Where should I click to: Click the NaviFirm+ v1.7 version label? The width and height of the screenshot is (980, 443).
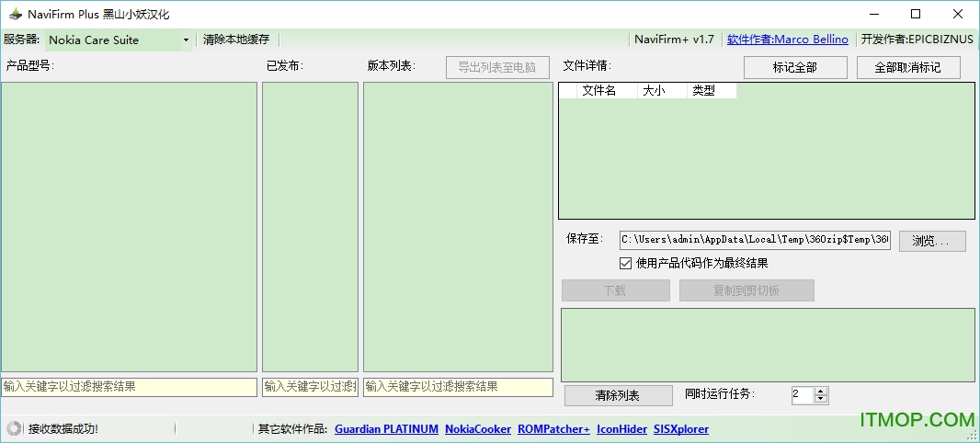point(675,40)
